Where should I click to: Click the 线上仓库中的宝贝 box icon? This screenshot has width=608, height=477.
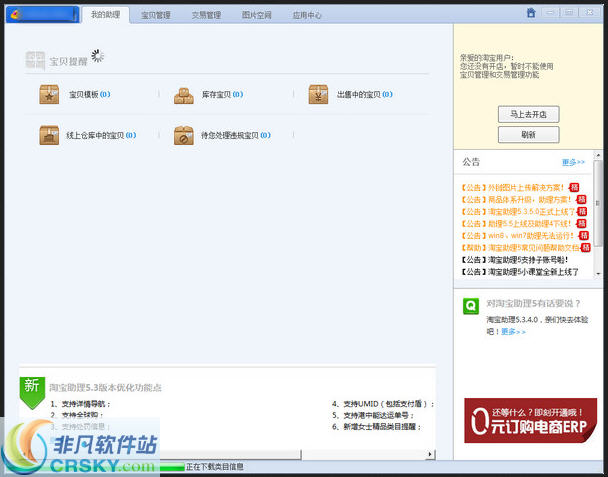click(x=49, y=135)
